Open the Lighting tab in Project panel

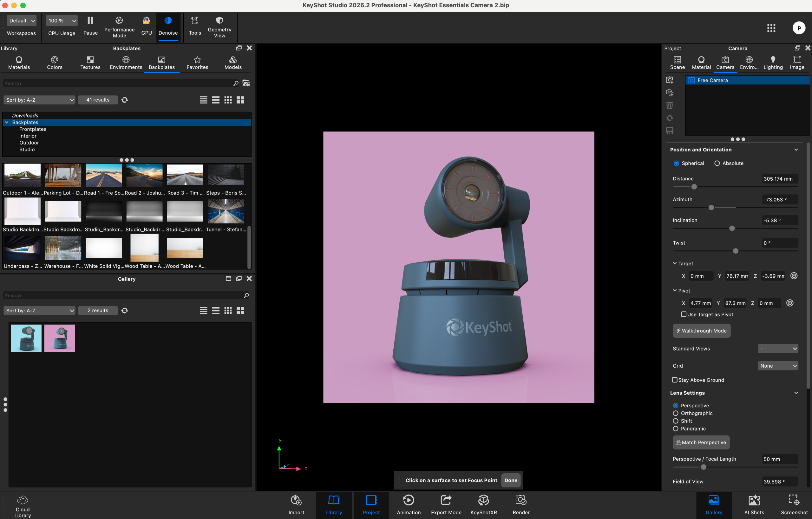[773, 63]
